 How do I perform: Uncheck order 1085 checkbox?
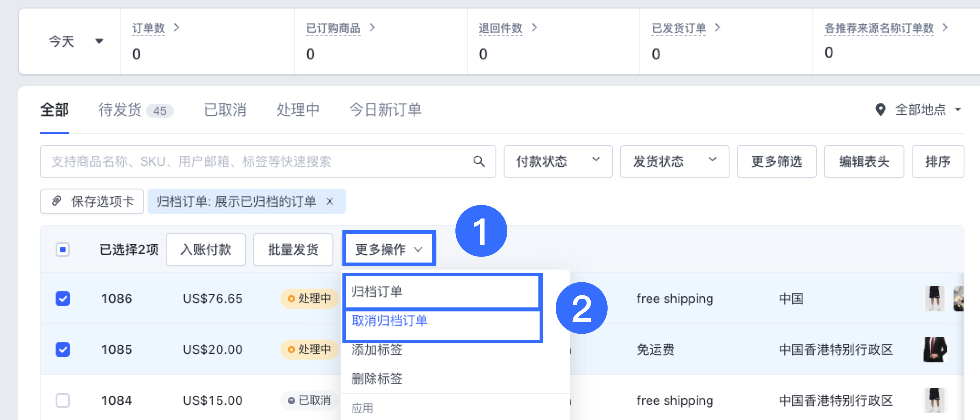click(x=63, y=349)
